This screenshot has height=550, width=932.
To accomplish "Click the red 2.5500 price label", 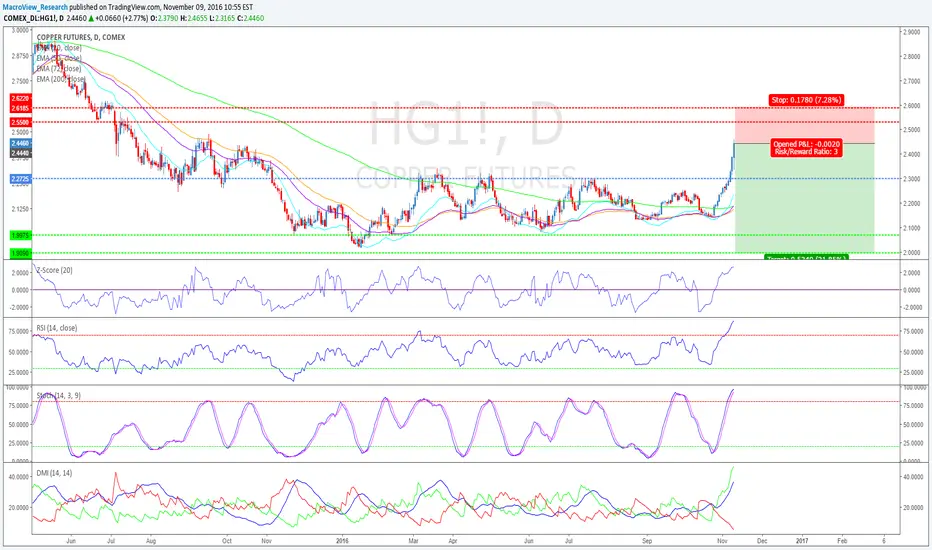I will coord(20,122).
